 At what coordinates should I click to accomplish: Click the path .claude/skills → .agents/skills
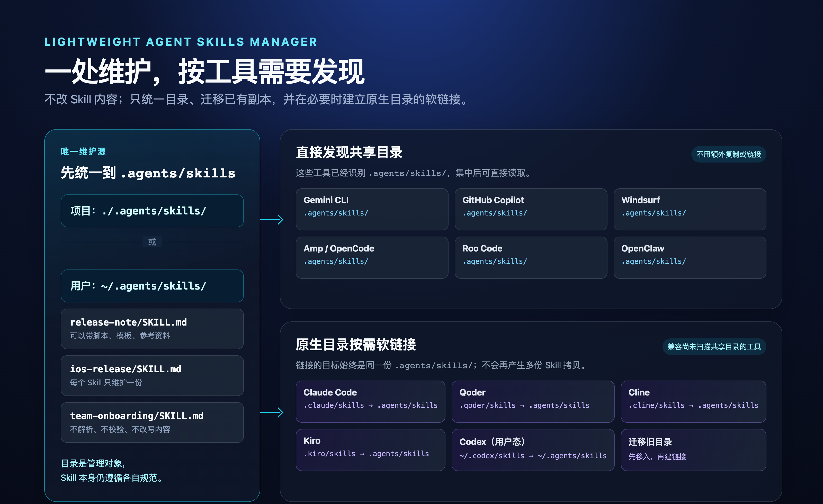pos(370,406)
